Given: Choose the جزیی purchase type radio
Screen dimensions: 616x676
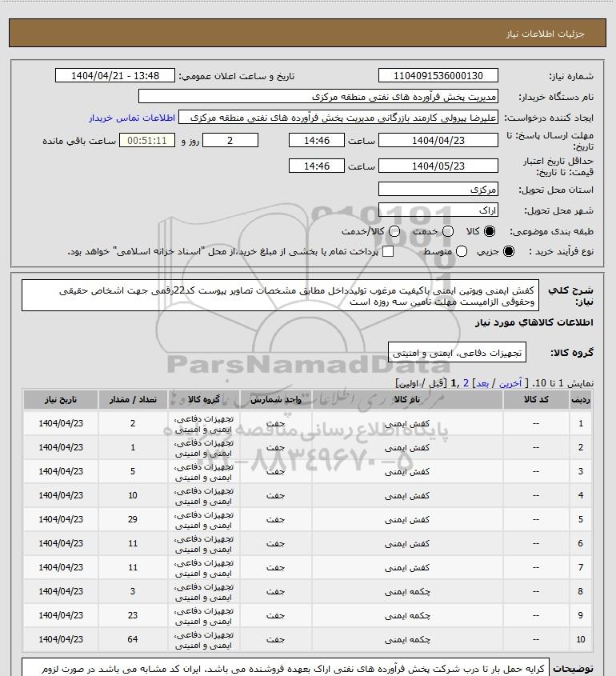Looking at the screenshot, I should click(509, 251).
